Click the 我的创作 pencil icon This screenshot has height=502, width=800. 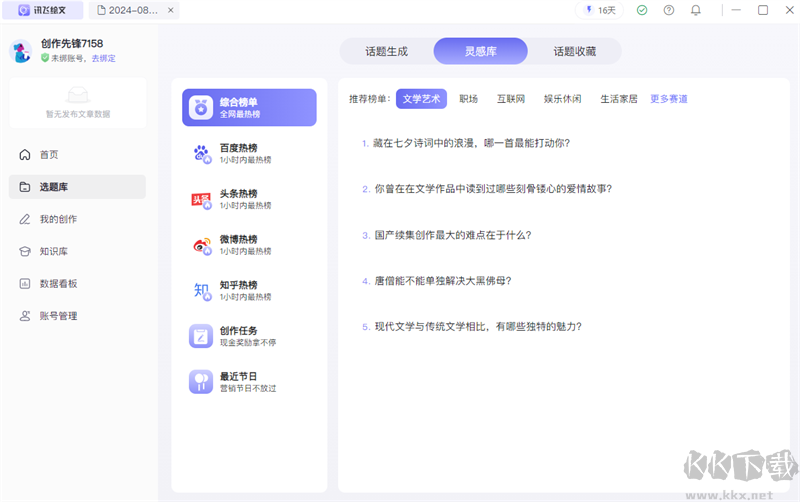point(25,219)
